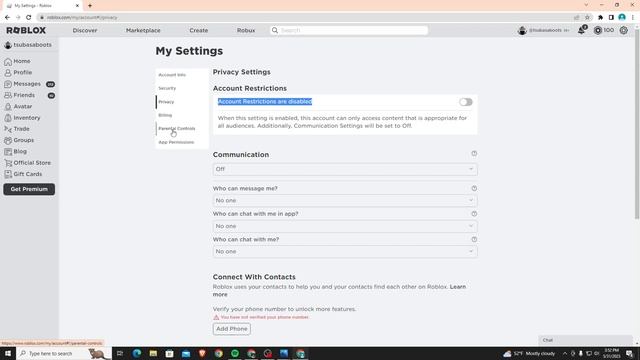Viewport: 640px width, 360px height.
Task: Open the App Permissions tab
Action: point(176,142)
